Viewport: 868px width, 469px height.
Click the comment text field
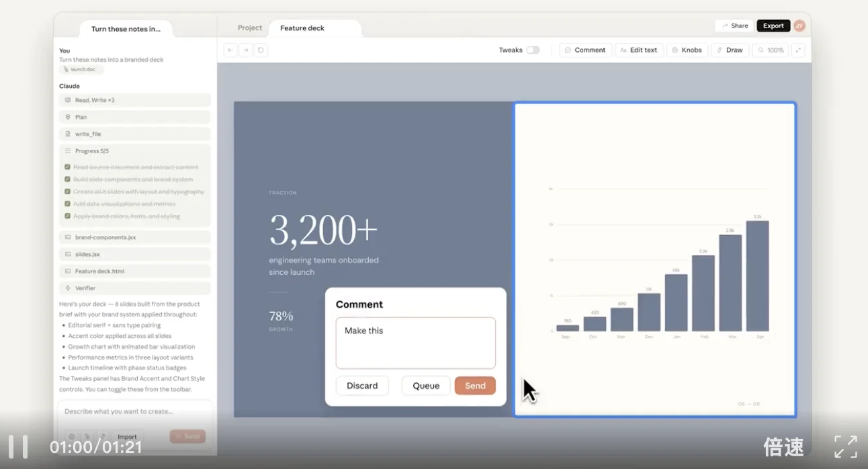pos(415,343)
